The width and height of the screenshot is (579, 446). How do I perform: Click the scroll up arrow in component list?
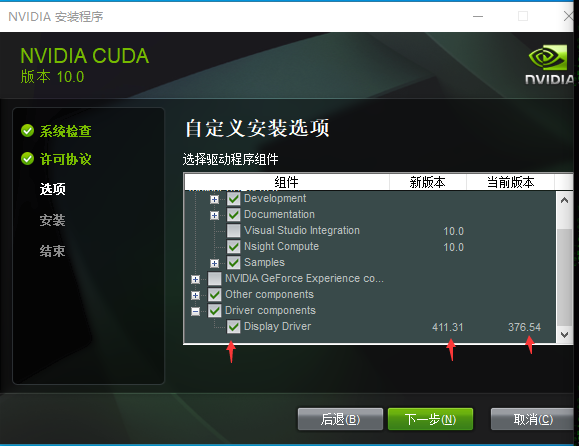click(564, 200)
